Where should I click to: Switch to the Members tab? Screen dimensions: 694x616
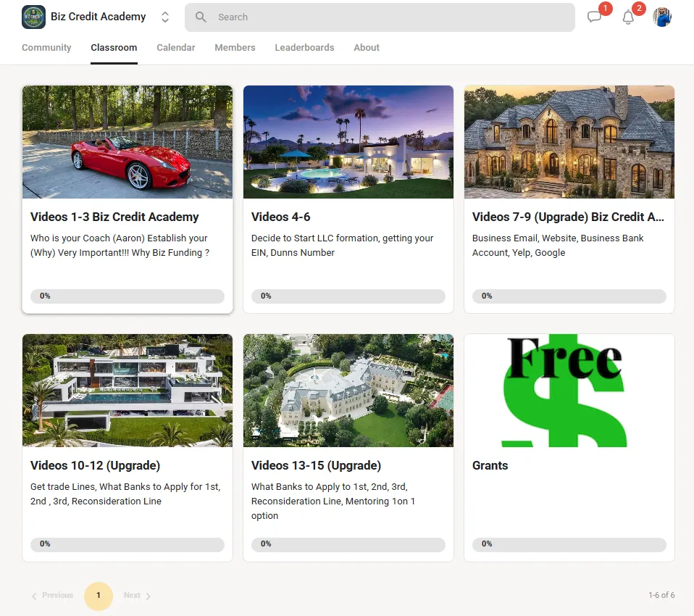click(235, 47)
